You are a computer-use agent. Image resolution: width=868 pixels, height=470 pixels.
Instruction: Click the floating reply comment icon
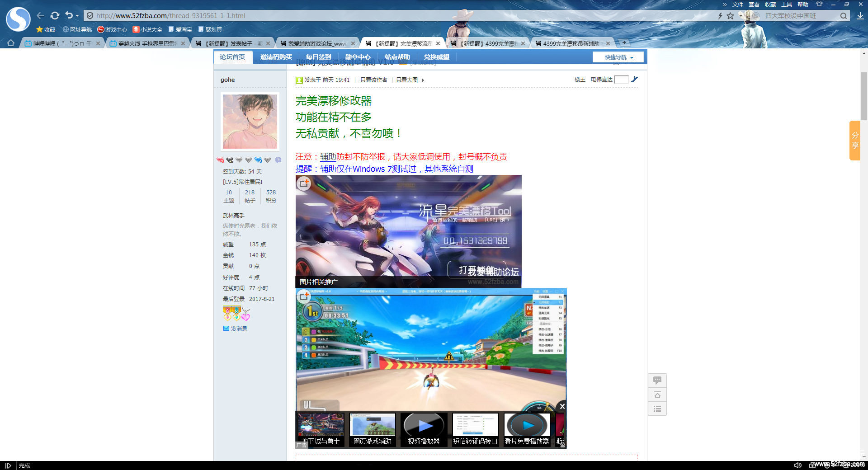click(x=657, y=381)
